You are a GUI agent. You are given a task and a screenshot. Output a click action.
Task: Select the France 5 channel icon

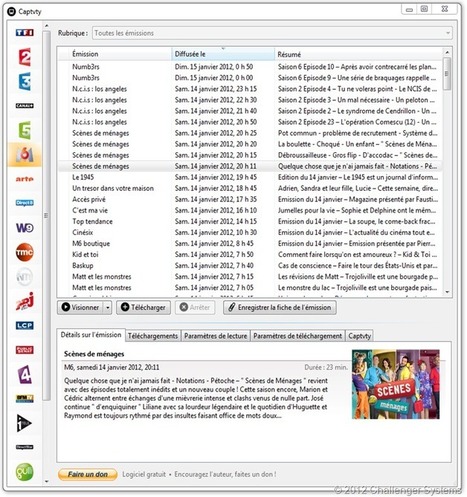click(25, 130)
